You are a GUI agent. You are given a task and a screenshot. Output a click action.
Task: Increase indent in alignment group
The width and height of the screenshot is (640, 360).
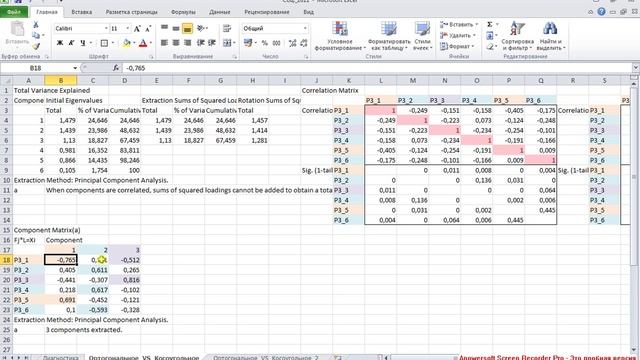click(212, 42)
